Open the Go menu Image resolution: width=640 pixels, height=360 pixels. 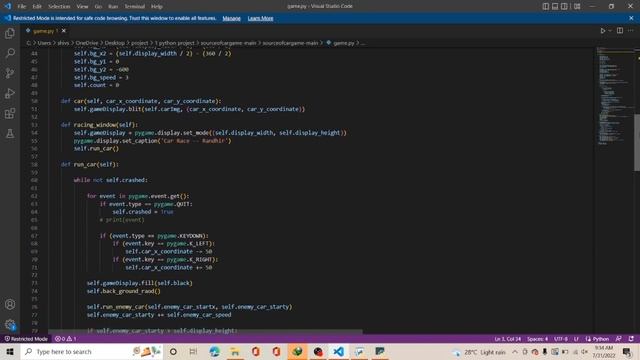coord(98,7)
